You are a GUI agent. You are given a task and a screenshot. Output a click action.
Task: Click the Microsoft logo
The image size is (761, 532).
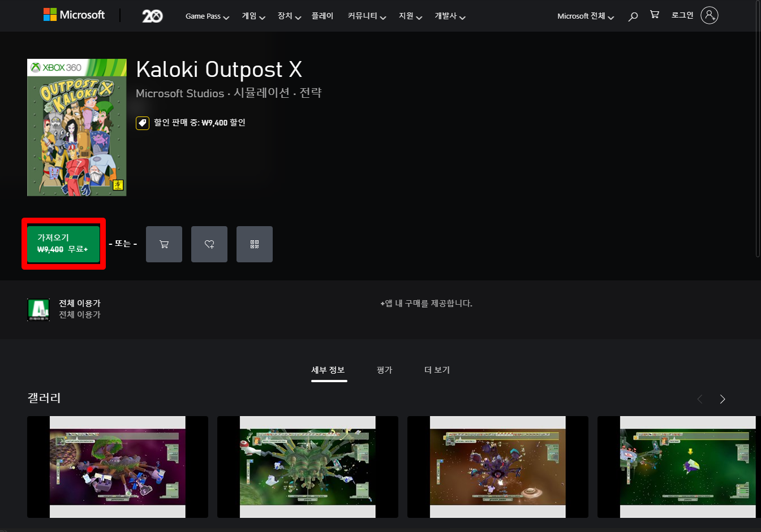74,15
